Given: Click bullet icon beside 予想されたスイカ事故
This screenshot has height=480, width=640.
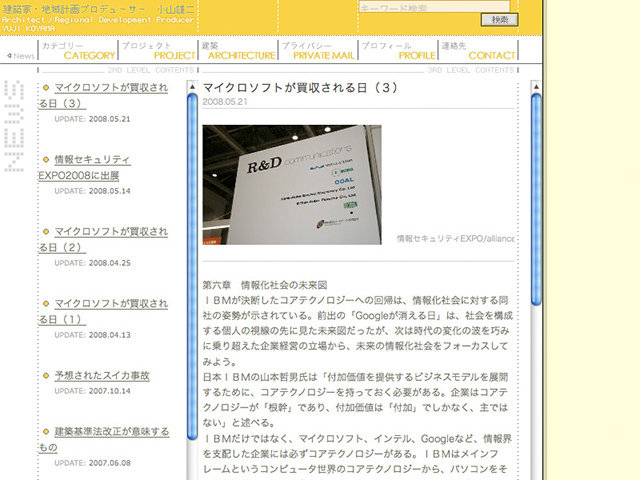Looking at the screenshot, I should tap(46, 376).
